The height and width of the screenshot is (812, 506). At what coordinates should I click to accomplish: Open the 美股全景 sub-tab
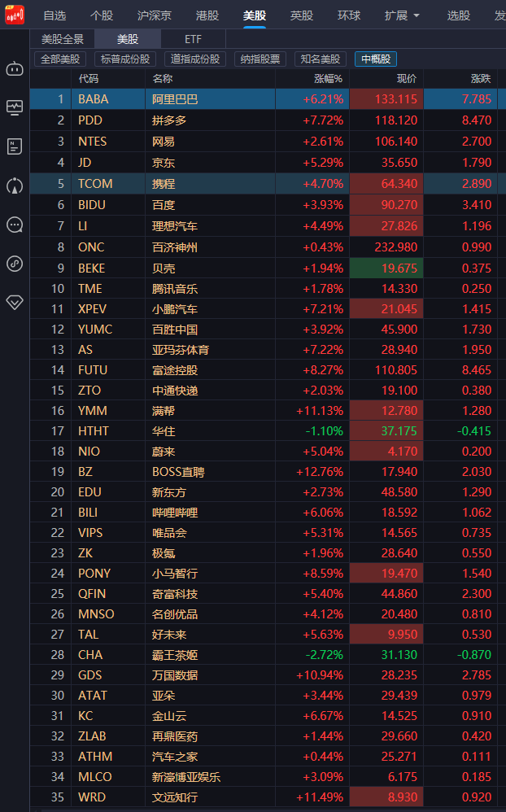62,39
